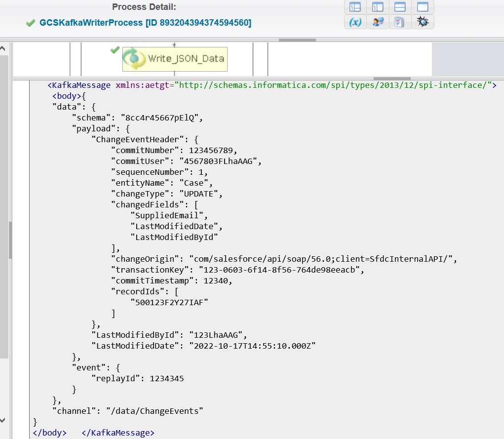Click the record id "500123F2Y27IAF"
Viewport: 504px width, 439px height.
[x=169, y=302]
